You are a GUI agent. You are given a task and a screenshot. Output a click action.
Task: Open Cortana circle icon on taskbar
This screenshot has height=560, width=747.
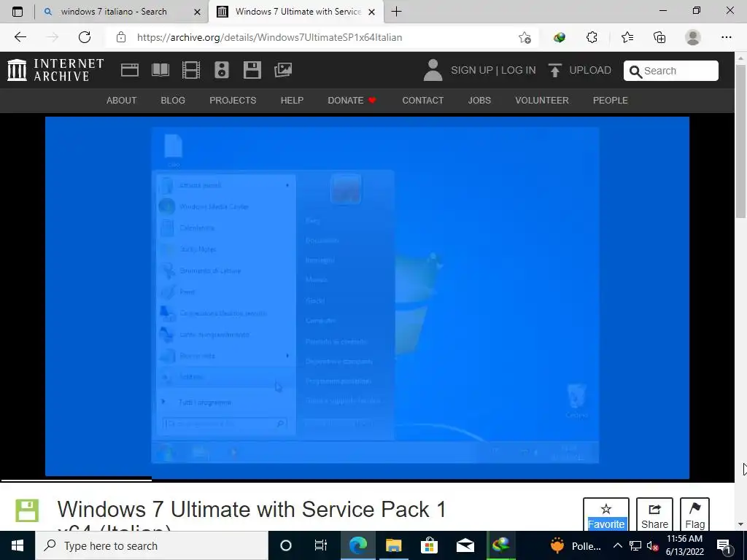coord(285,545)
